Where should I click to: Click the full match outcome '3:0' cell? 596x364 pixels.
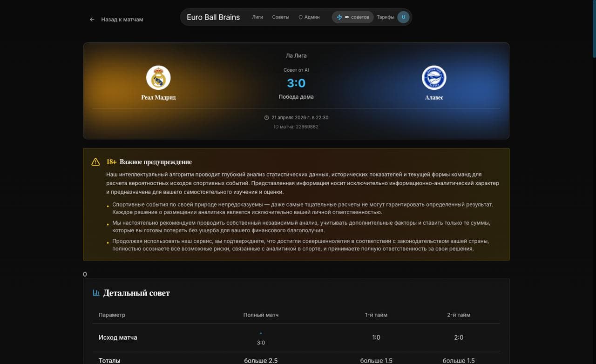tap(261, 343)
